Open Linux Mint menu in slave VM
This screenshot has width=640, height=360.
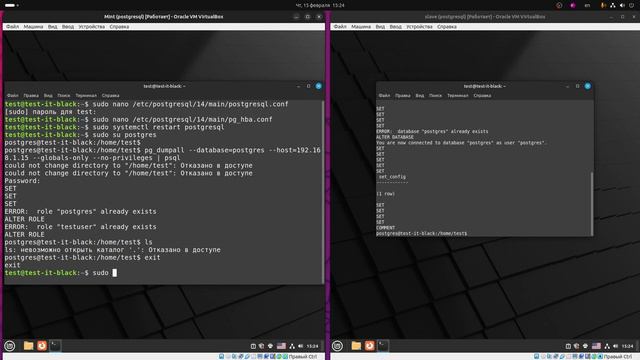337,346
